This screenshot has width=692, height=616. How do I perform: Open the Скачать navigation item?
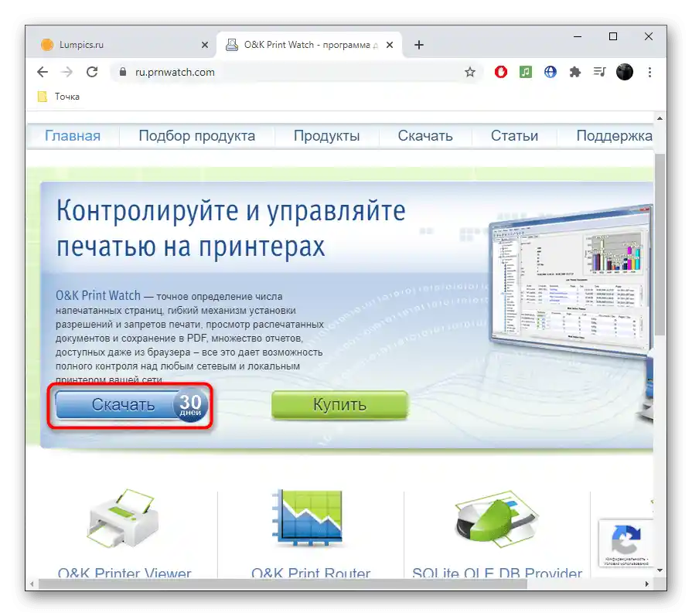tap(425, 135)
